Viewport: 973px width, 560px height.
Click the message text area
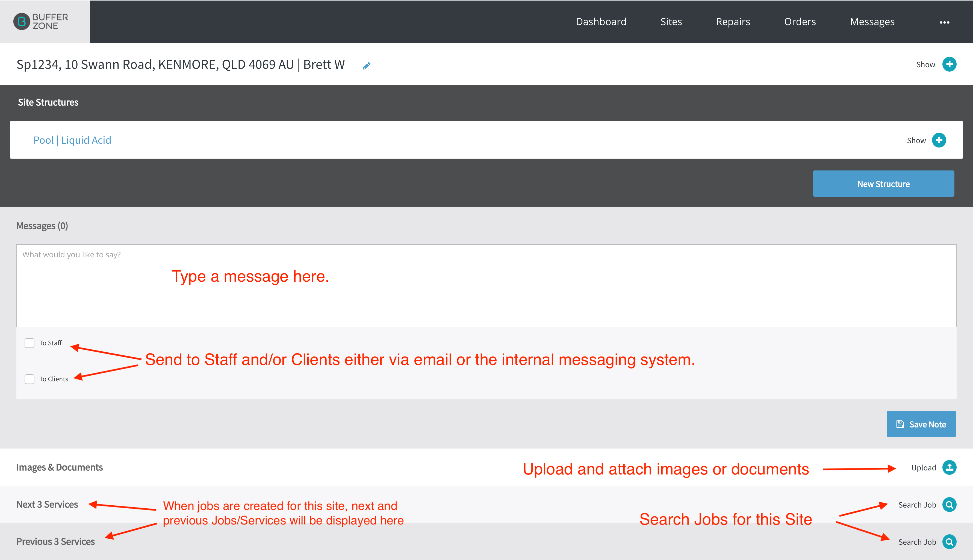[486, 285]
